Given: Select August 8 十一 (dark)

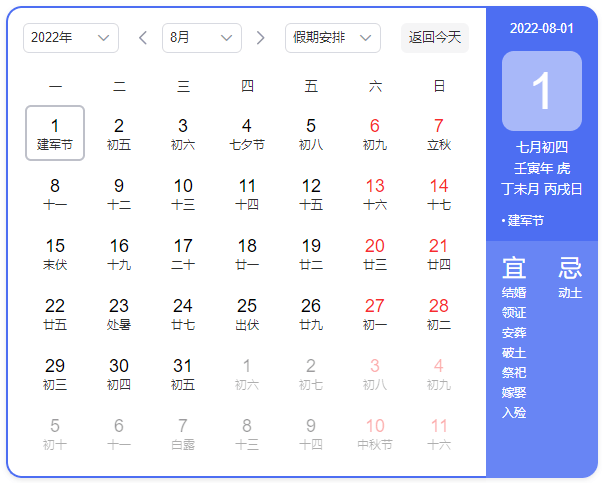Looking at the screenshot, I should [55, 193].
